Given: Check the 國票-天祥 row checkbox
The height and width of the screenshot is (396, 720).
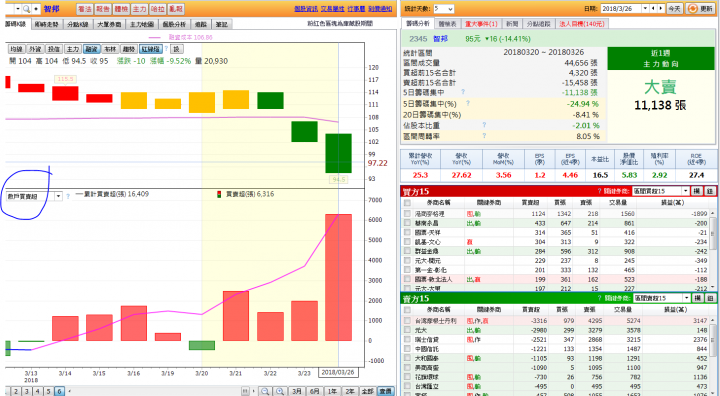Looking at the screenshot, I should 407,232.
